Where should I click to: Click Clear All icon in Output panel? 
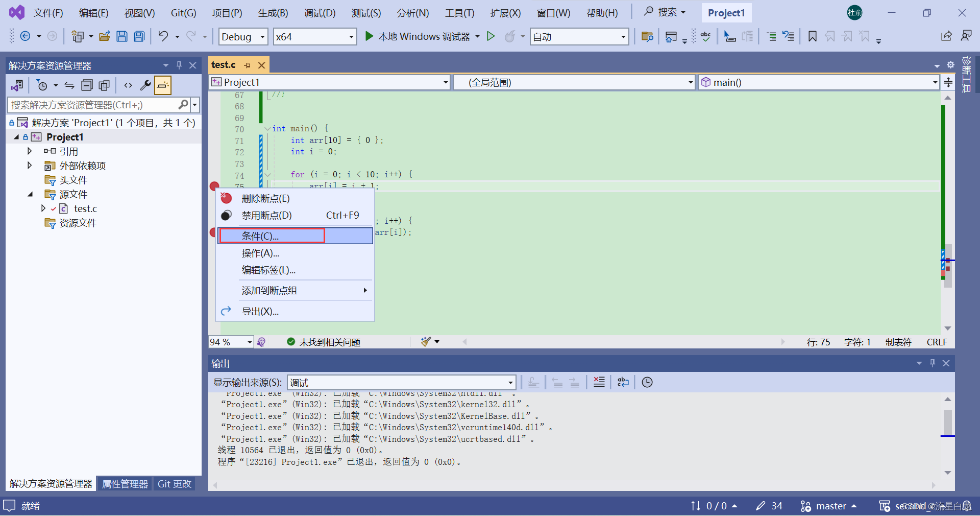599,382
